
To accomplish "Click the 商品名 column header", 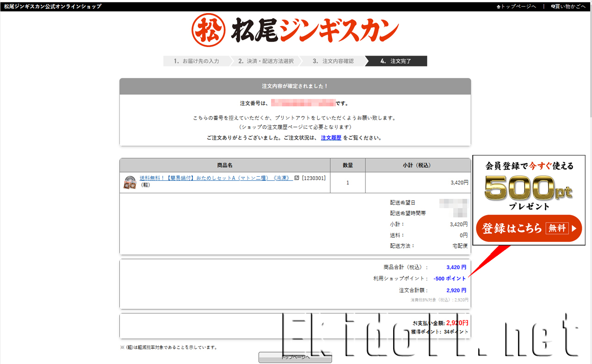I will pyautogui.click(x=225, y=165).
